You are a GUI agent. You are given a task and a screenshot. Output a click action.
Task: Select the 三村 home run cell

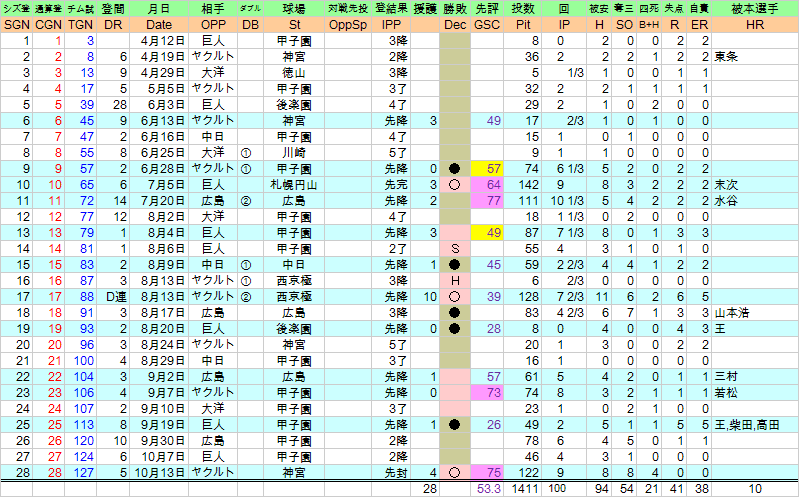point(755,377)
